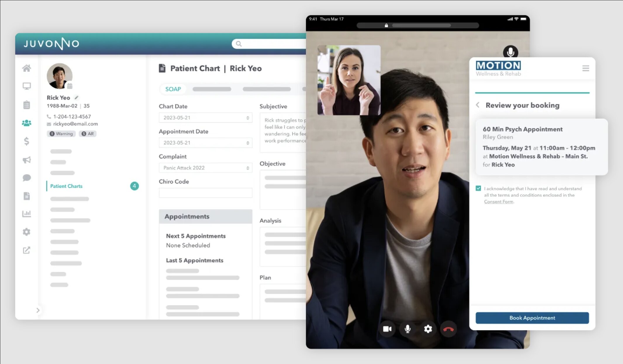Click the Chiro Code input field
Screen dimensions: 623x364
click(206, 193)
